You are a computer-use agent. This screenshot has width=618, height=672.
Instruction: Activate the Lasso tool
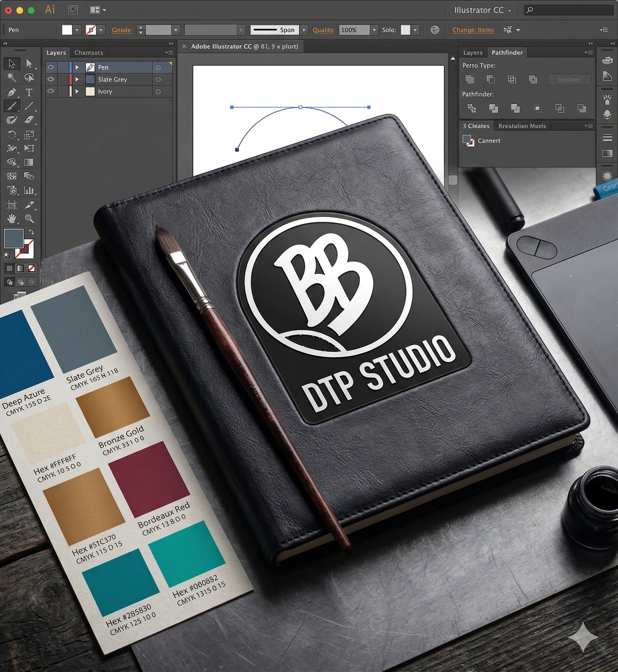[x=29, y=78]
